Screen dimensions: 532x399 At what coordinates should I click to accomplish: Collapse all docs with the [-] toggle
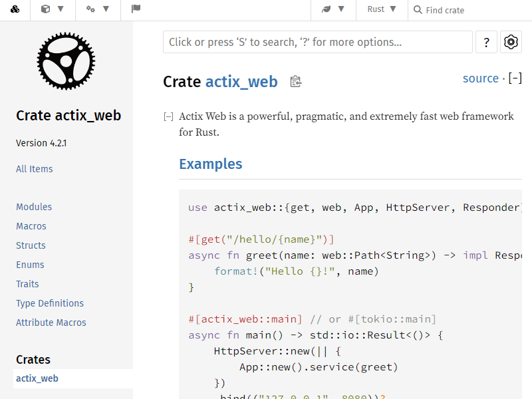click(515, 78)
